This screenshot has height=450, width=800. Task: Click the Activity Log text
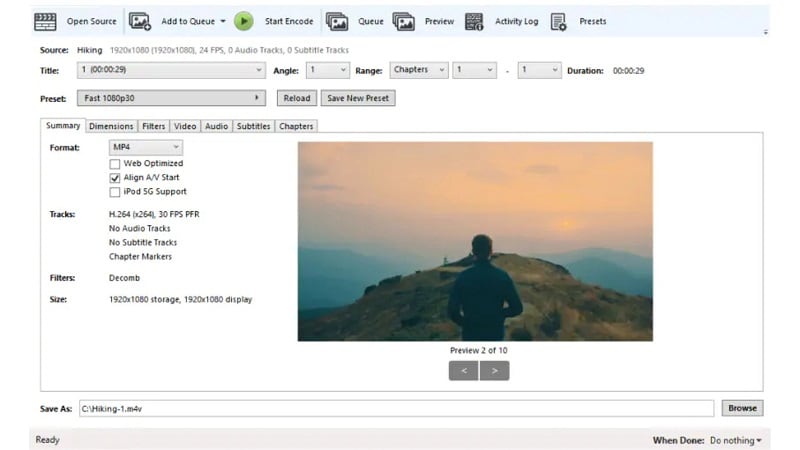pyautogui.click(x=516, y=21)
